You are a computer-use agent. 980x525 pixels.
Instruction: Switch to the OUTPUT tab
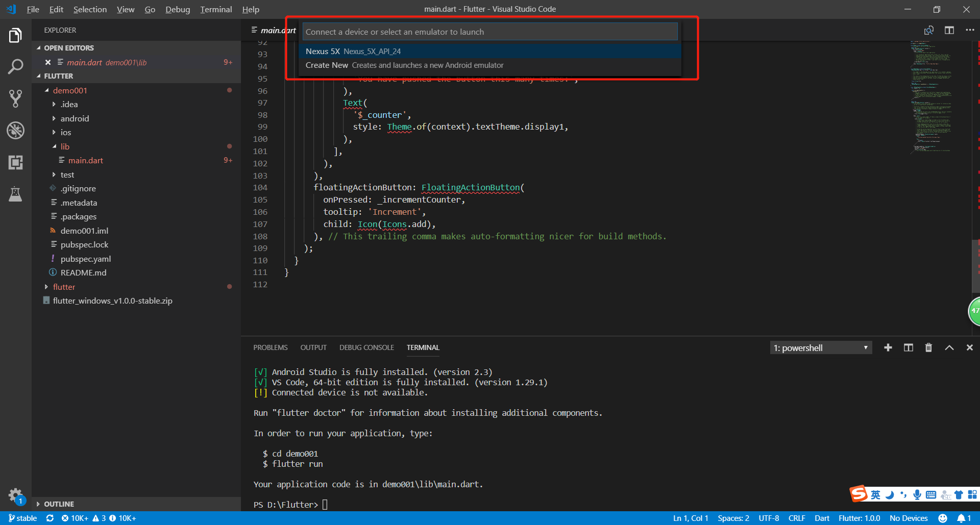313,347
